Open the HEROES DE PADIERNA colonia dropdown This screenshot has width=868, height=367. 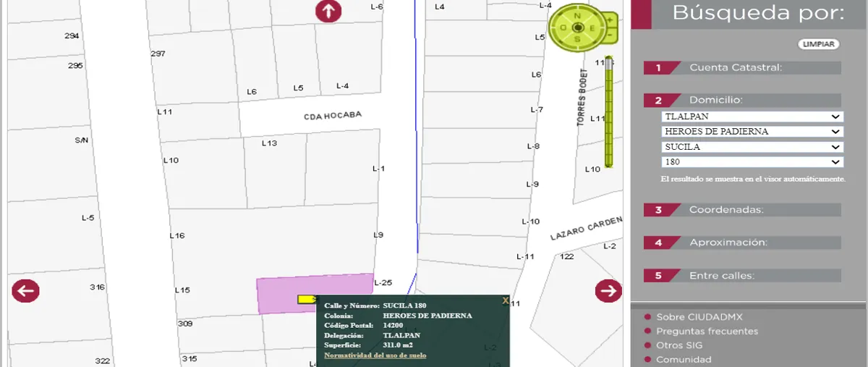[x=752, y=132]
